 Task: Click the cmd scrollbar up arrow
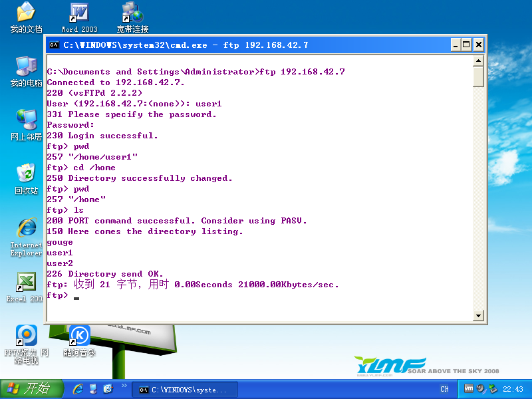pyautogui.click(x=478, y=61)
